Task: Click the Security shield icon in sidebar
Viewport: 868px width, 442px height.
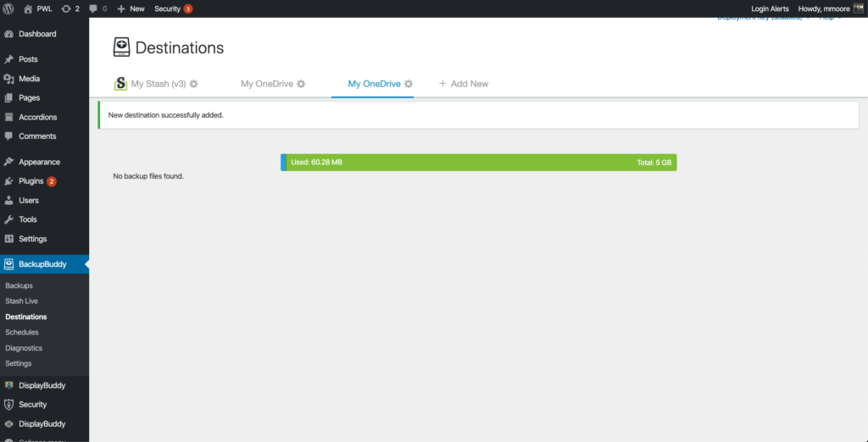Action: click(x=8, y=405)
